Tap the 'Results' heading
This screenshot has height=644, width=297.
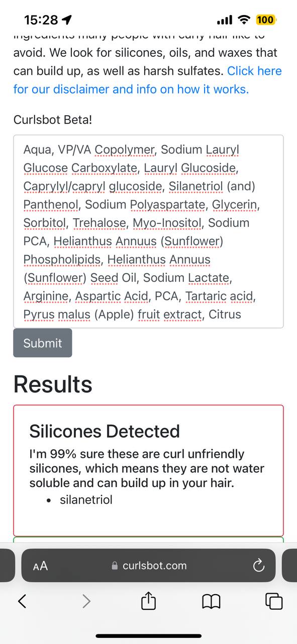click(53, 384)
